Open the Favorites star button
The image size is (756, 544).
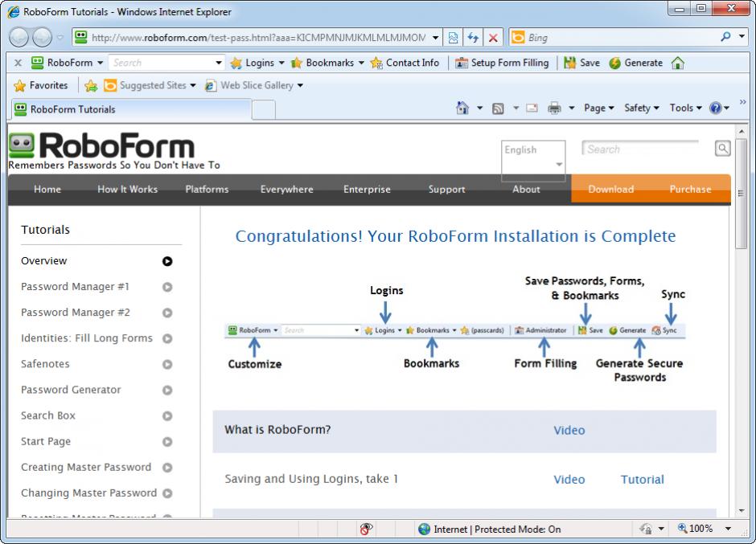40,85
